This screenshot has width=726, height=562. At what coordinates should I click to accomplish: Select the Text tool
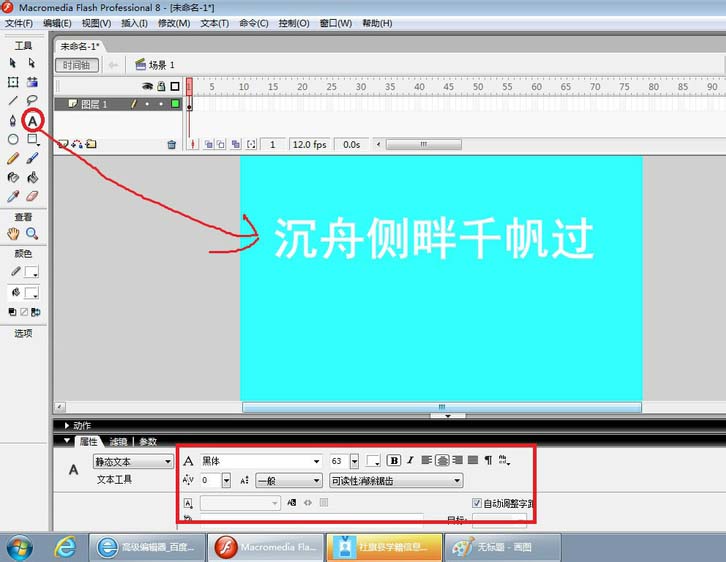tap(32, 121)
